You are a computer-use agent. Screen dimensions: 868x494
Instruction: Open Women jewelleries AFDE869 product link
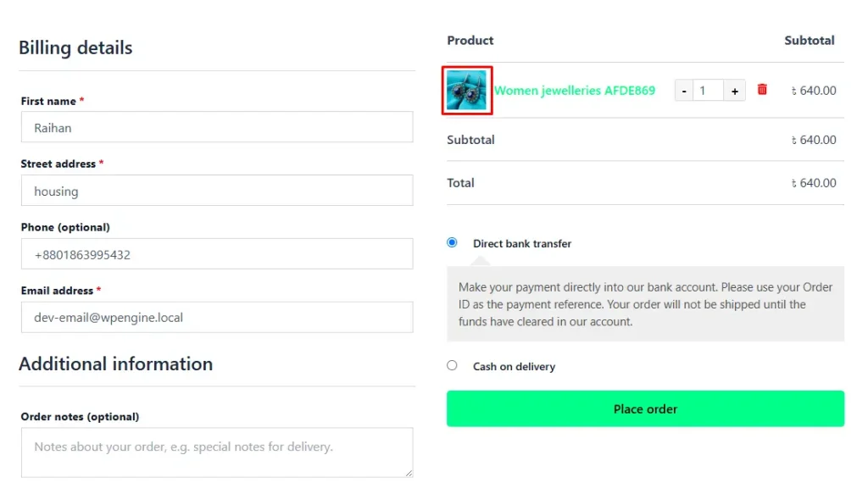(574, 90)
